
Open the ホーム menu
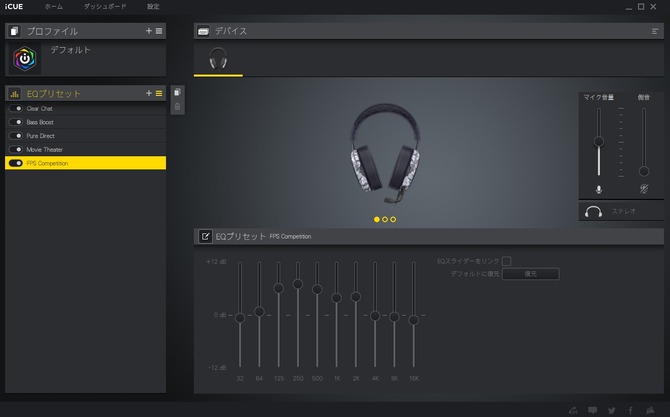pyautogui.click(x=53, y=6)
